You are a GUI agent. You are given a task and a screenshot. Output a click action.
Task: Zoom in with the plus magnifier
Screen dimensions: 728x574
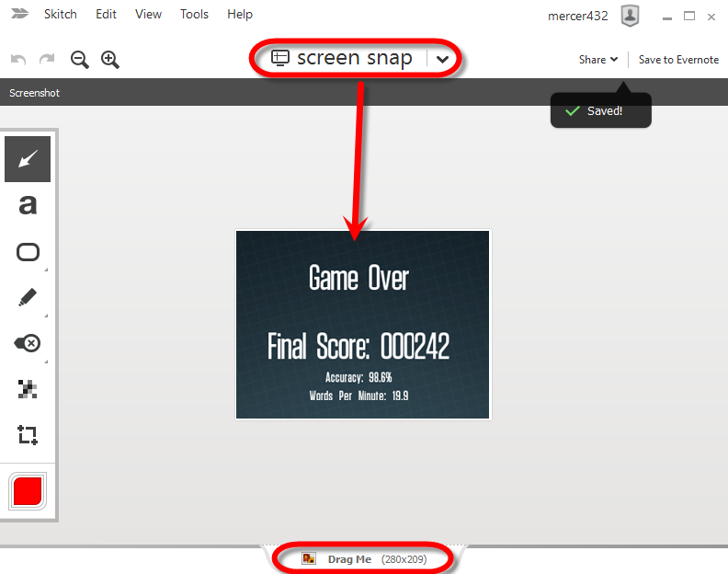click(x=110, y=60)
